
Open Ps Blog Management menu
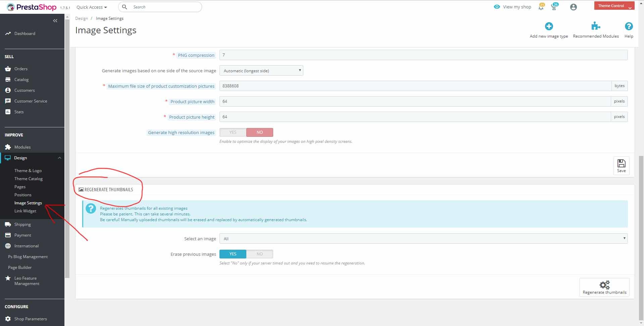28,257
